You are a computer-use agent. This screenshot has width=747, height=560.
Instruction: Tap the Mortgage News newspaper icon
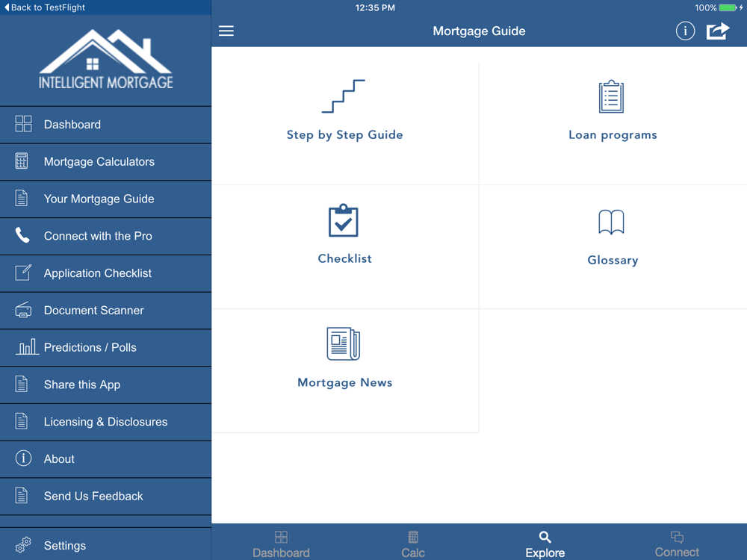(x=343, y=343)
